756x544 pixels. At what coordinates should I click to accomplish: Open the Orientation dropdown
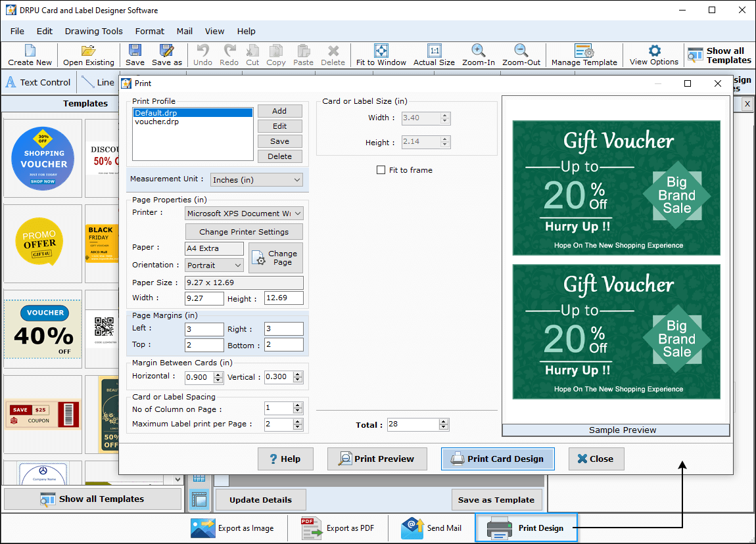pos(214,265)
